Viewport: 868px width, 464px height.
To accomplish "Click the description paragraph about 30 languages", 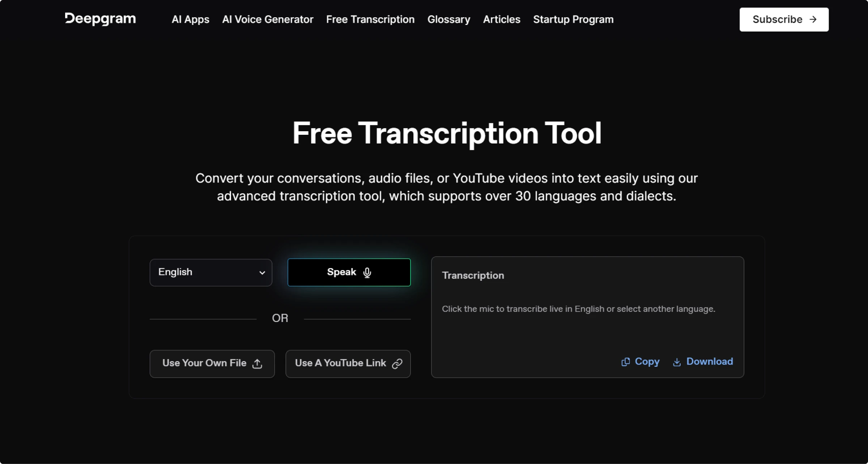I will (x=447, y=187).
